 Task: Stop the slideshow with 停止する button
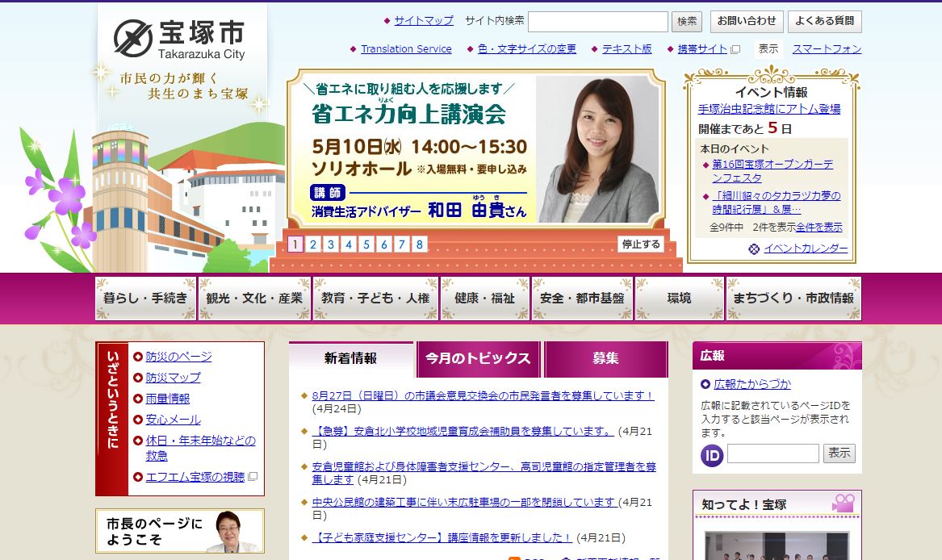[641, 244]
